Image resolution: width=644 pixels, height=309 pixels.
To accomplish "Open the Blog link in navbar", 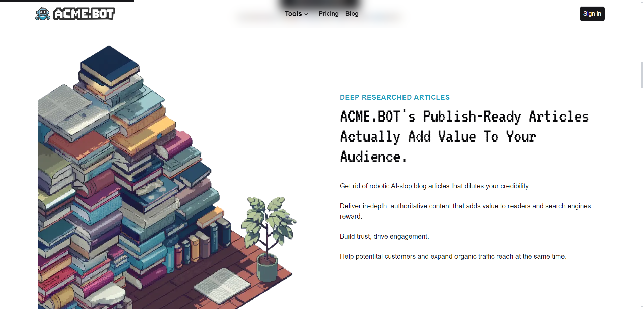I will click(x=352, y=14).
